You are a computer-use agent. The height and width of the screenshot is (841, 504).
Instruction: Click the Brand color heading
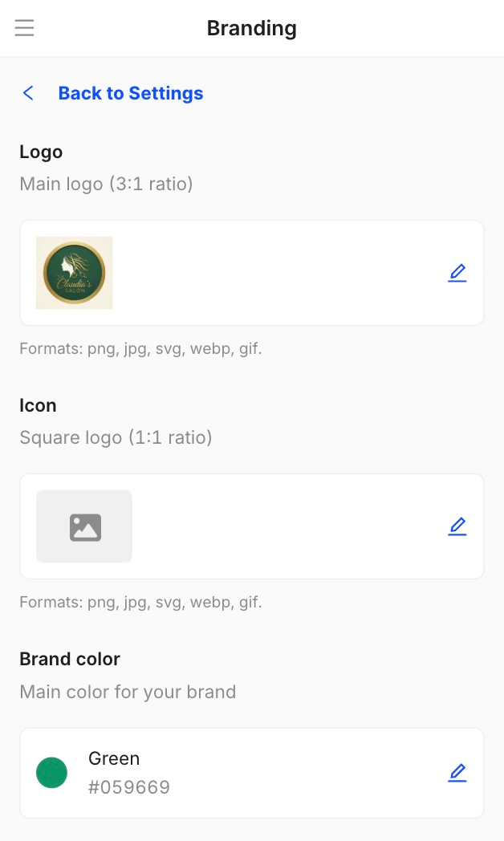coord(70,659)
